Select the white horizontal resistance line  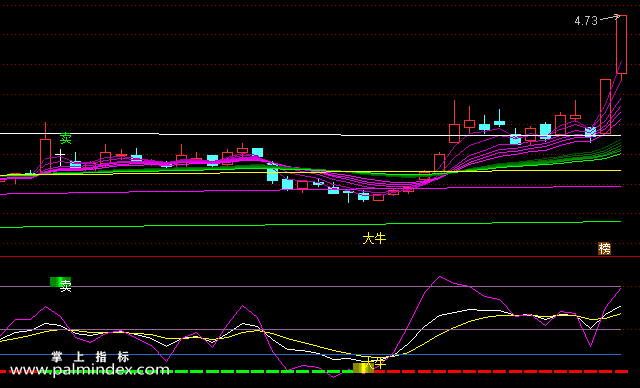coord(310,134)
